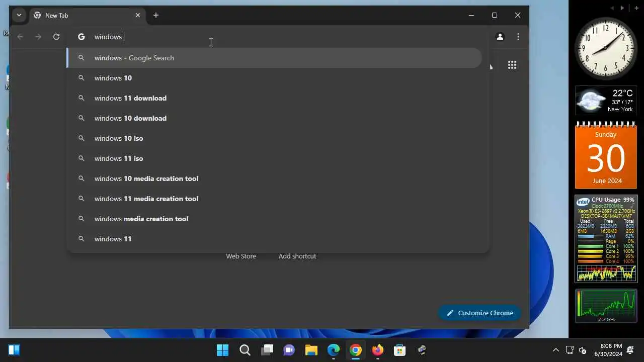Screen dimensions: 644x362
Task: Select 'windows media creation tool' suggestion
Action: point(274,219)
